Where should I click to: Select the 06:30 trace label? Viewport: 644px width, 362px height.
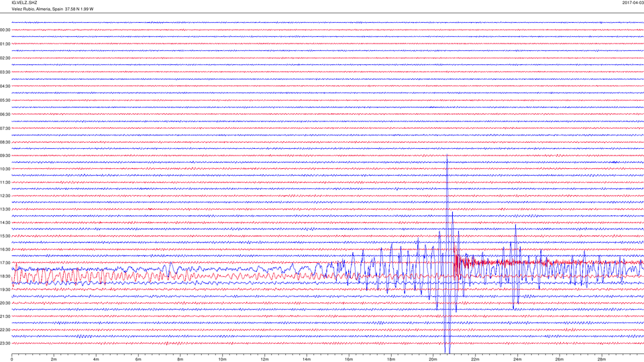tap(5, 115)
